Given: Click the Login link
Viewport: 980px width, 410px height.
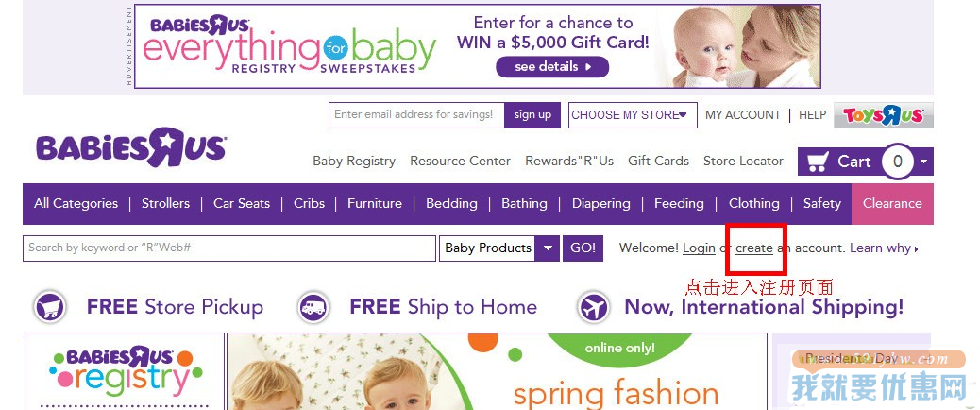Looking at the screenshot, I should pyautogui.click(x=699, y=248).
